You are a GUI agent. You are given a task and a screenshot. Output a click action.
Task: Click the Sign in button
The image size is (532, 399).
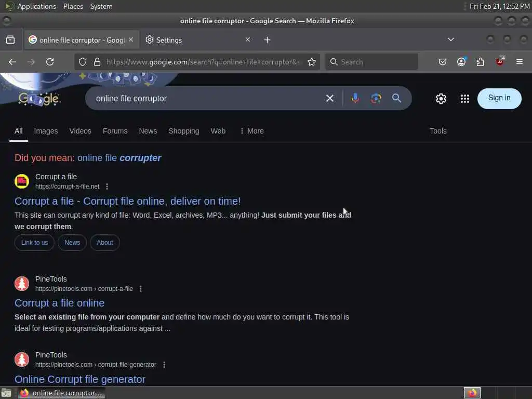pyautogui.click(x=499, y=98)
